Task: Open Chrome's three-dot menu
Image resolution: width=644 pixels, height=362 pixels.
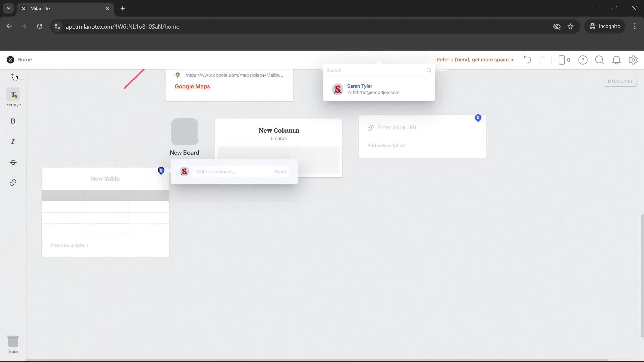Action: click(x=635, y=26)
